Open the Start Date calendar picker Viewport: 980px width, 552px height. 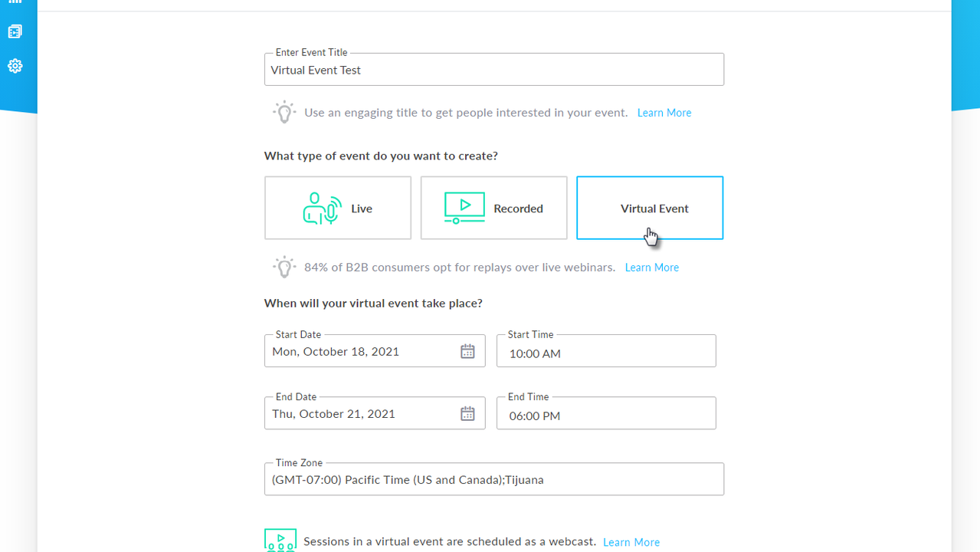click(467, 351)
